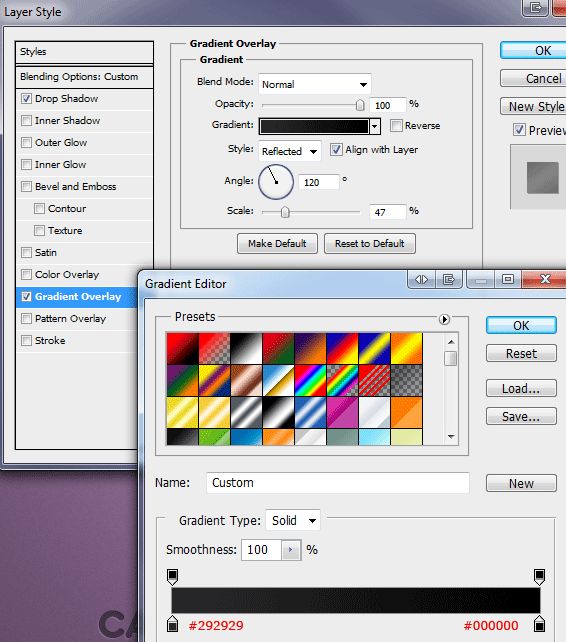This screenshot has width=566, height=642.
Task: Enable the Stroke checkbox
Action: coord(26,341)
